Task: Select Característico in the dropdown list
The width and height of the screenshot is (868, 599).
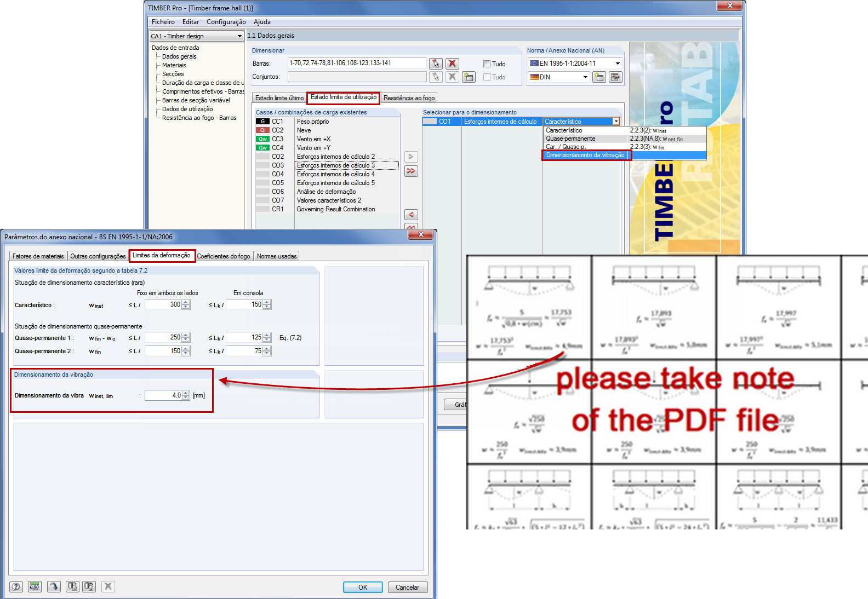Action: (625, 130)
